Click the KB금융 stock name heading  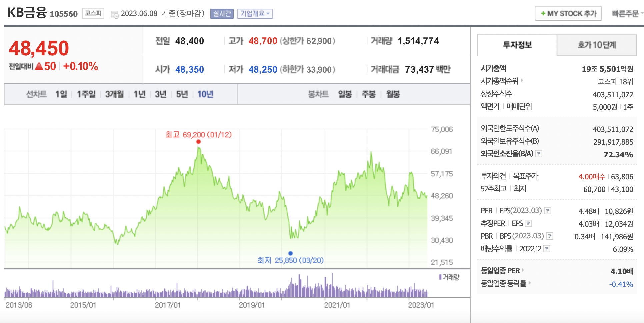point(27,13)
